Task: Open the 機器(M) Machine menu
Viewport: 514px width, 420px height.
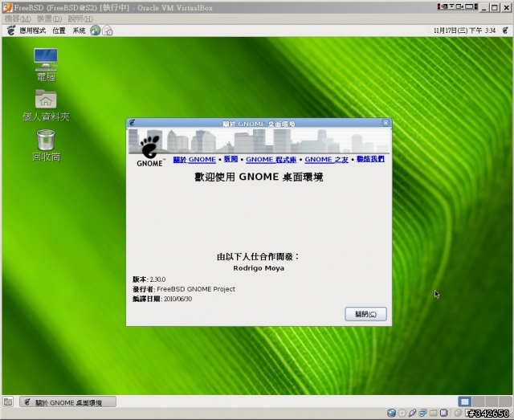Action: coord(18,18)
